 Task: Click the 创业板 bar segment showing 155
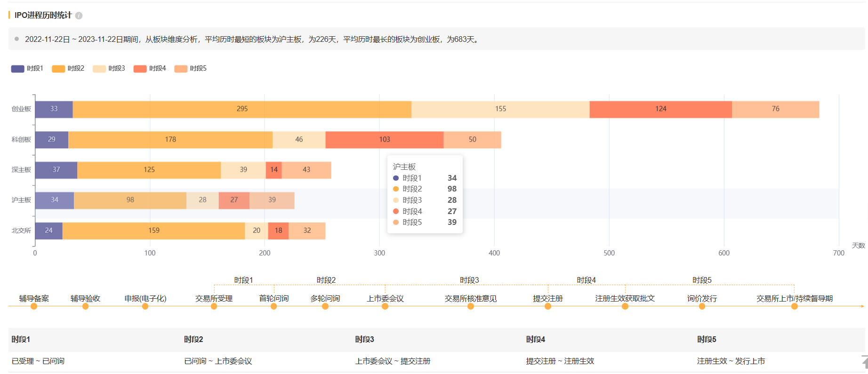click(x=500, y=109)
